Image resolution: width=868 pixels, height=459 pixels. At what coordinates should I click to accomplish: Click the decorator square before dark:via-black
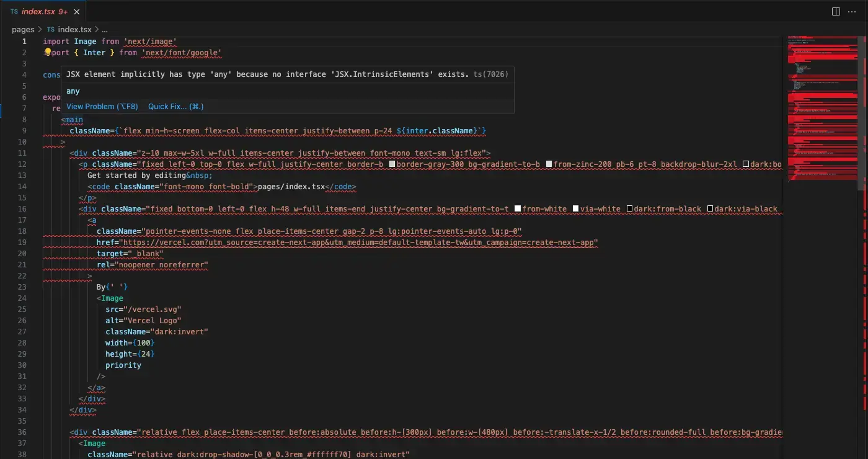(x=710, y=209)
